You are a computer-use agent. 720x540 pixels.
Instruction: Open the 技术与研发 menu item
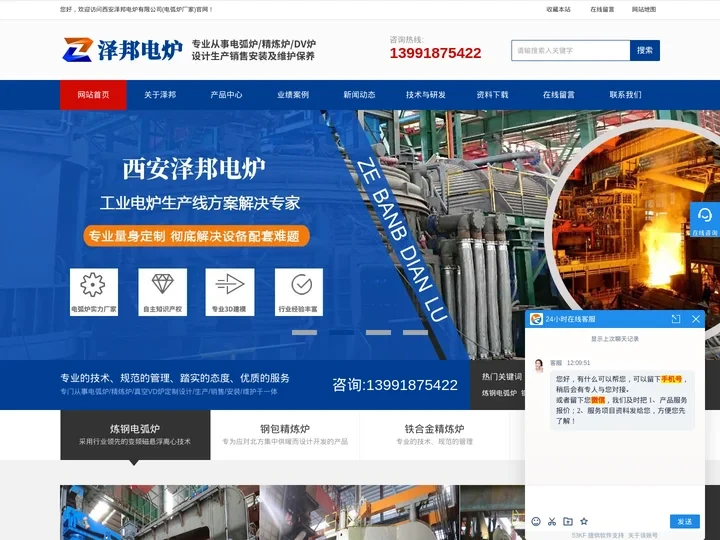[426, 95]
